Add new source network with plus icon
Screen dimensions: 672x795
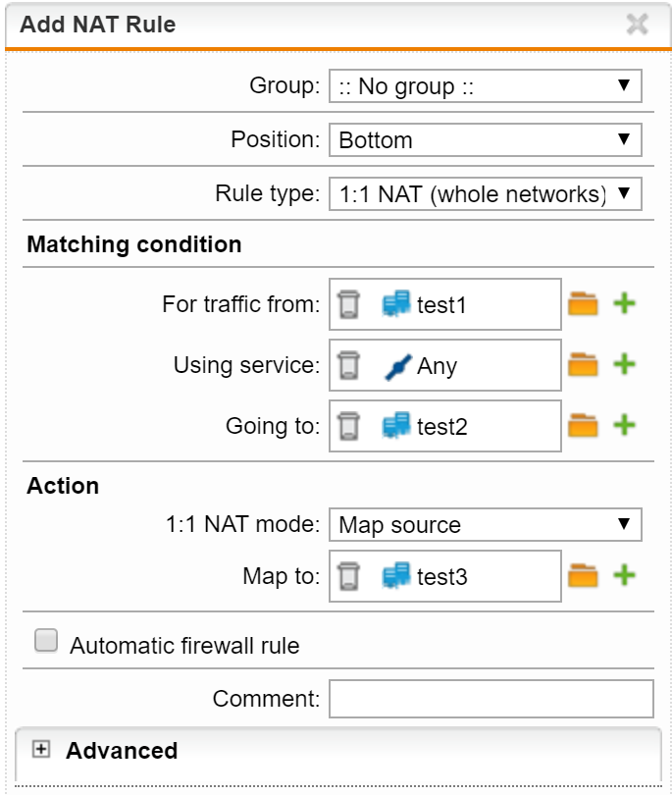coord(624,303)
